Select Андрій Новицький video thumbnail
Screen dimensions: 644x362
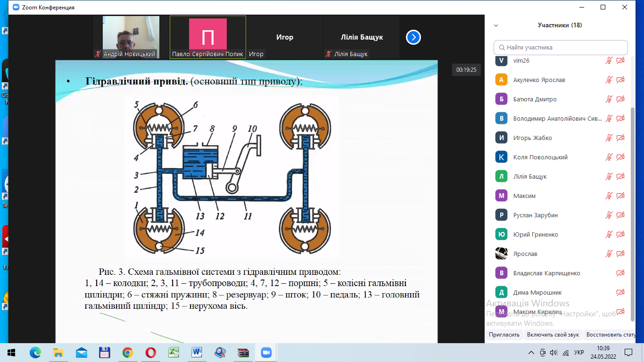(131, 37)
